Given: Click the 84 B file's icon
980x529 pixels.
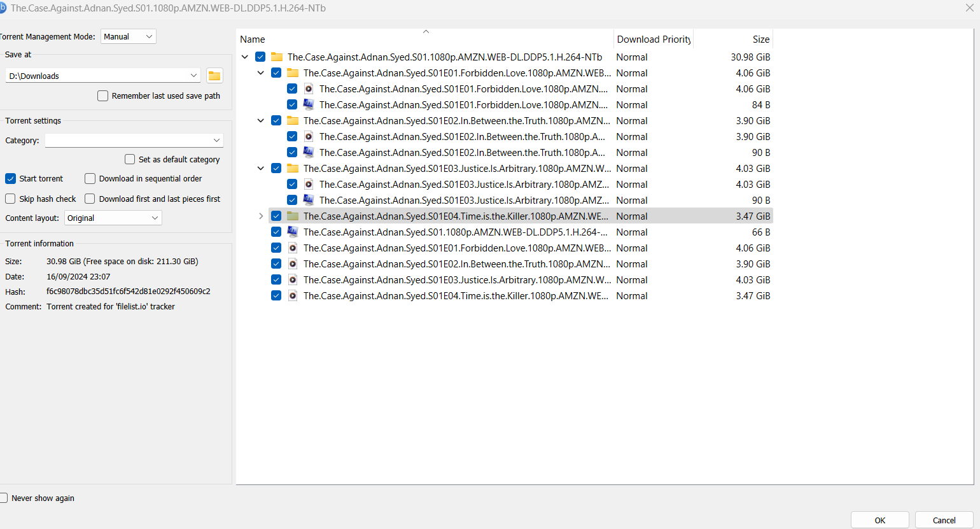Looking at the screenshot, I should click(309, 105).
